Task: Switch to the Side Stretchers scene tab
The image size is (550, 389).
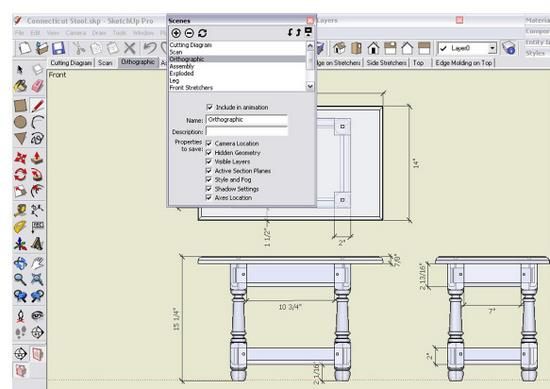Action: 386,63
